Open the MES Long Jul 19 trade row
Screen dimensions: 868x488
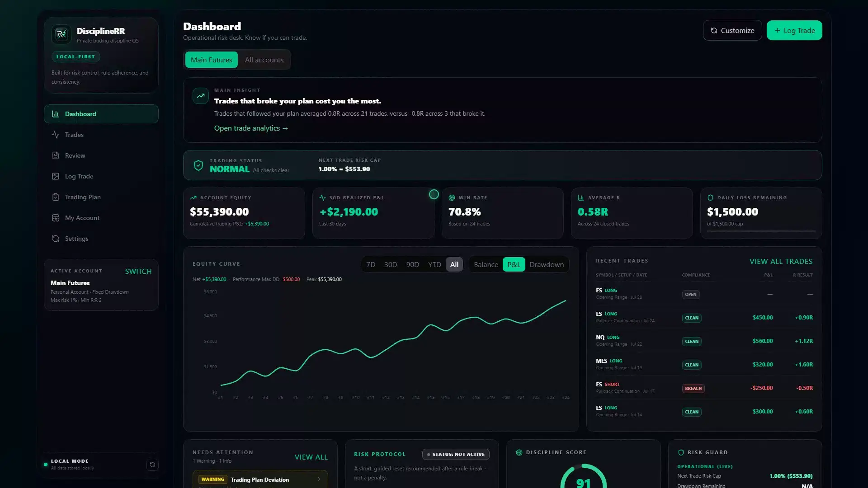coord(704,364)
